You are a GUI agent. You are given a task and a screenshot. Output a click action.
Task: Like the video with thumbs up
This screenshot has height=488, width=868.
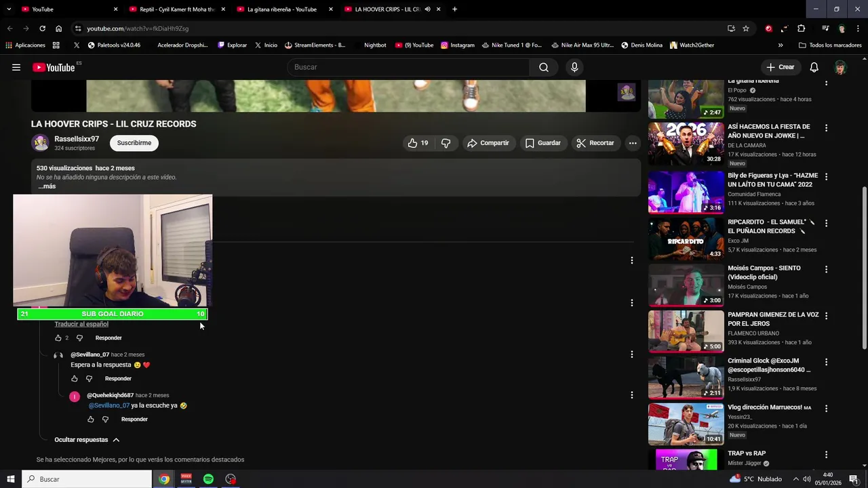418,143
